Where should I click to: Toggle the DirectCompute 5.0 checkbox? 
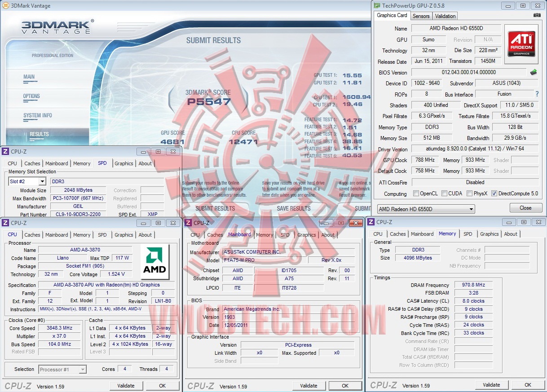coord(494,194)
